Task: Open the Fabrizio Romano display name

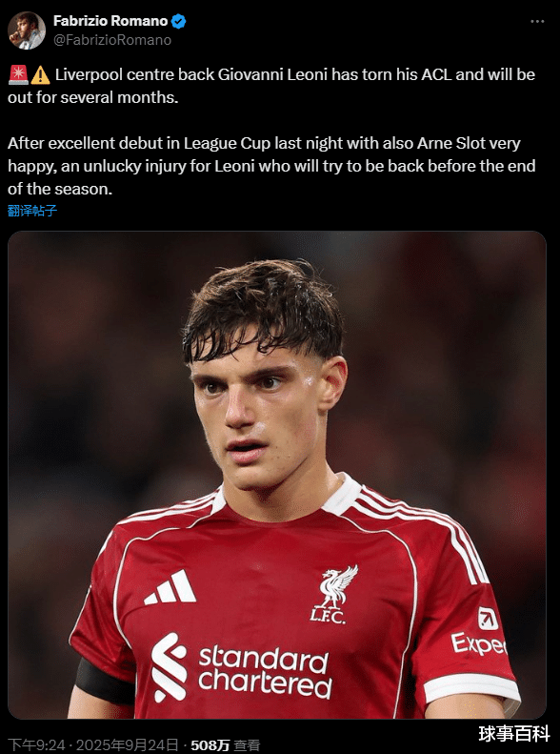Action: click(x=110, y=21)
